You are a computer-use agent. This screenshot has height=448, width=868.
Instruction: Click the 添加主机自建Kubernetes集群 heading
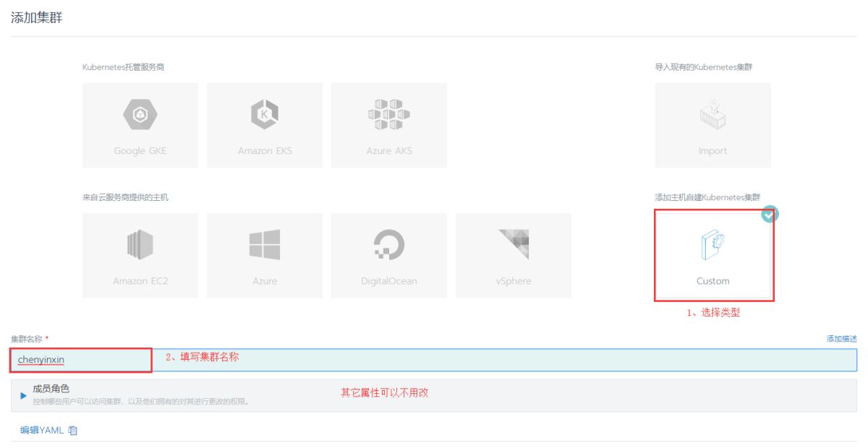click(707, 197)
